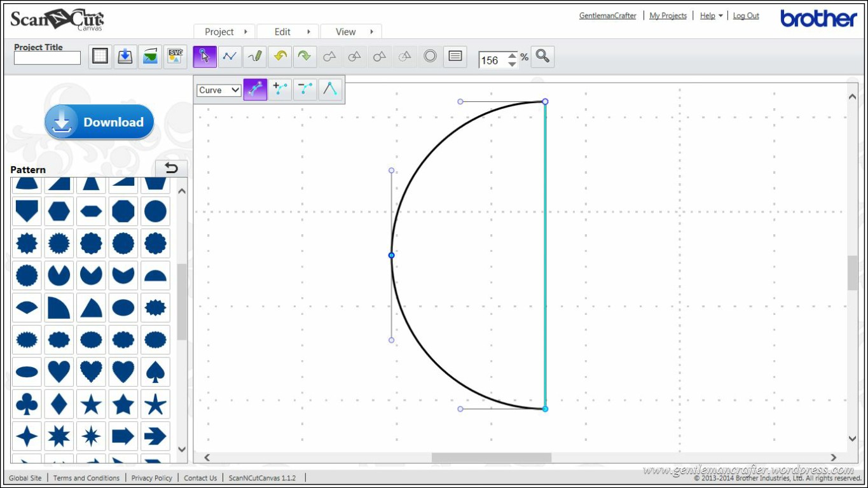This screenshot has height=488, width=868.
Task: Open the Edit menu
Action: point(288,32)
